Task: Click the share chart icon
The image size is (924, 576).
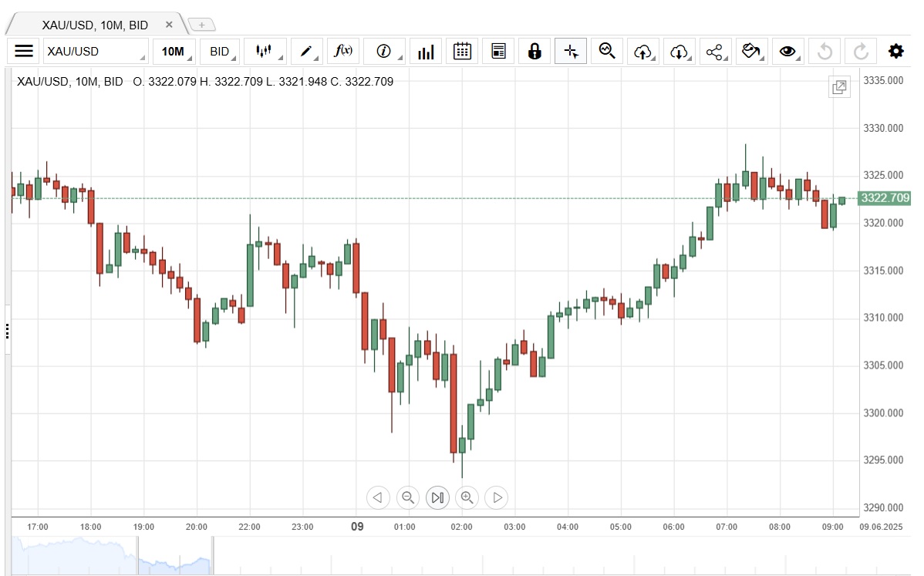Action: pos(714,52)
